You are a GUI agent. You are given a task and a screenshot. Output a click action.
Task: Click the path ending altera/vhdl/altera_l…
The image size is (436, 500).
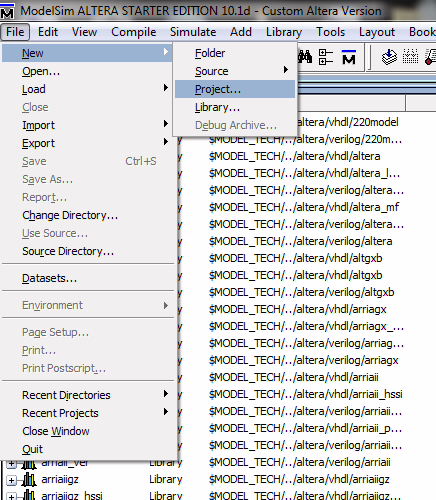point(304,173)
